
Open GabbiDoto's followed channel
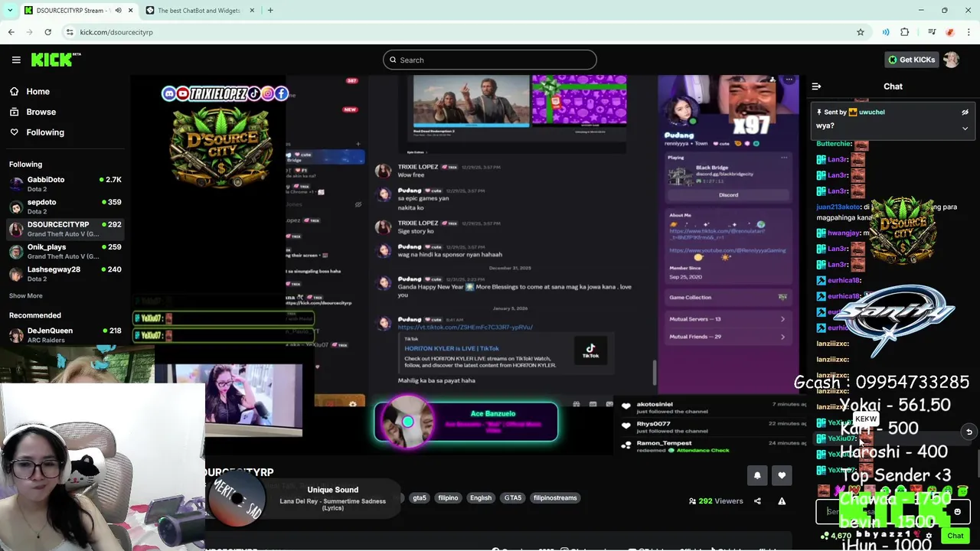click(x=65, y=184)
